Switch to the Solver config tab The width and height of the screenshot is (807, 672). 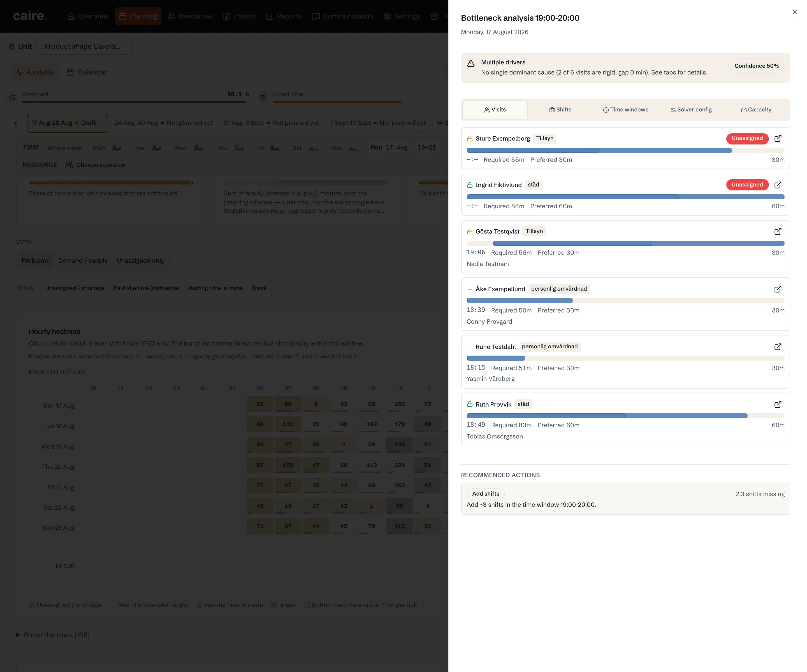coord(691,109)
